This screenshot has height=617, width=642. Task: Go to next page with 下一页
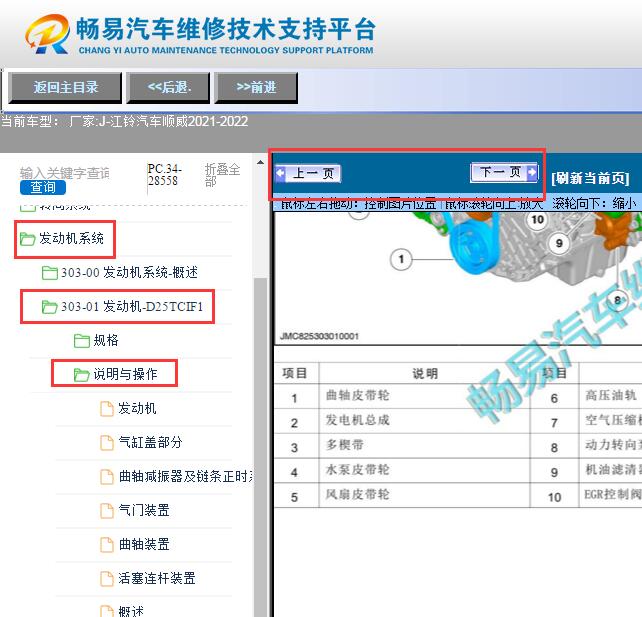click(x=504, y=172)
